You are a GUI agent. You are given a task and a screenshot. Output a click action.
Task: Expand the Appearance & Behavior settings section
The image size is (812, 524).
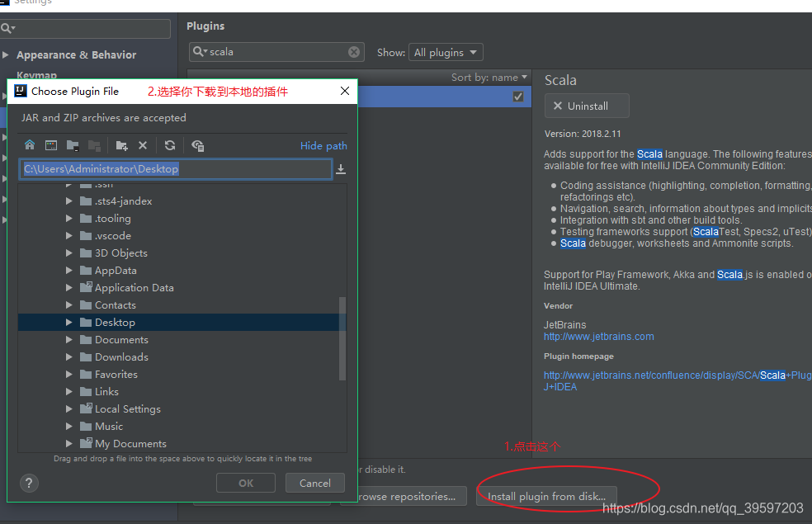click(6, 55)
